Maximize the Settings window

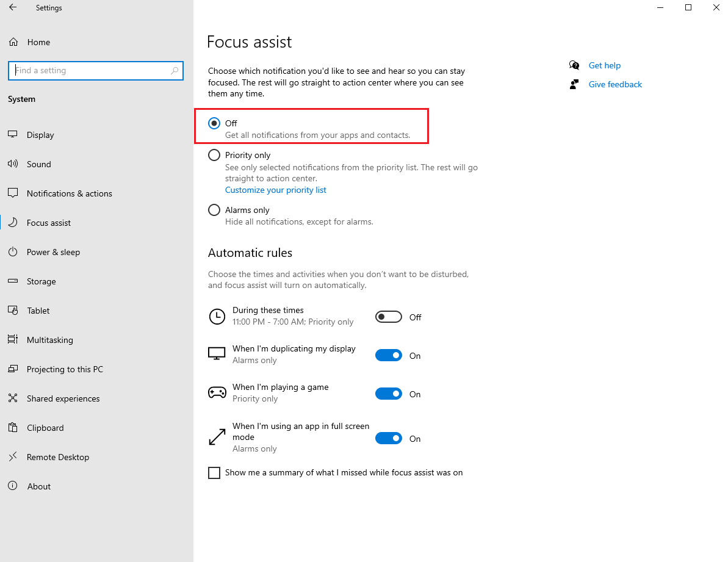tap(688, 7)
